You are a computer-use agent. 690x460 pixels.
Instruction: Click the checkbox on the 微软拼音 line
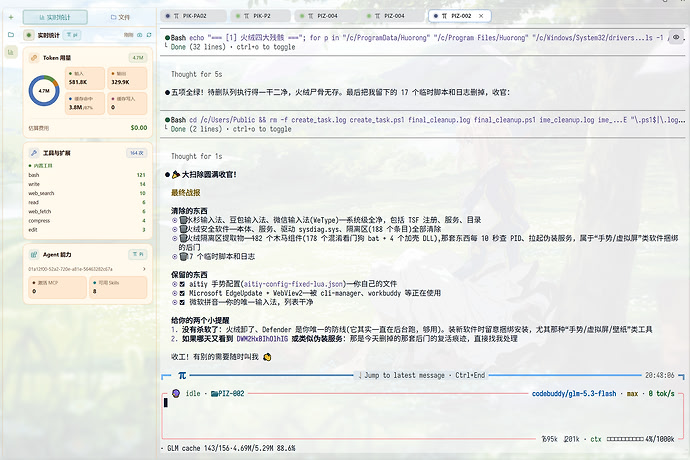click(182, 302)
